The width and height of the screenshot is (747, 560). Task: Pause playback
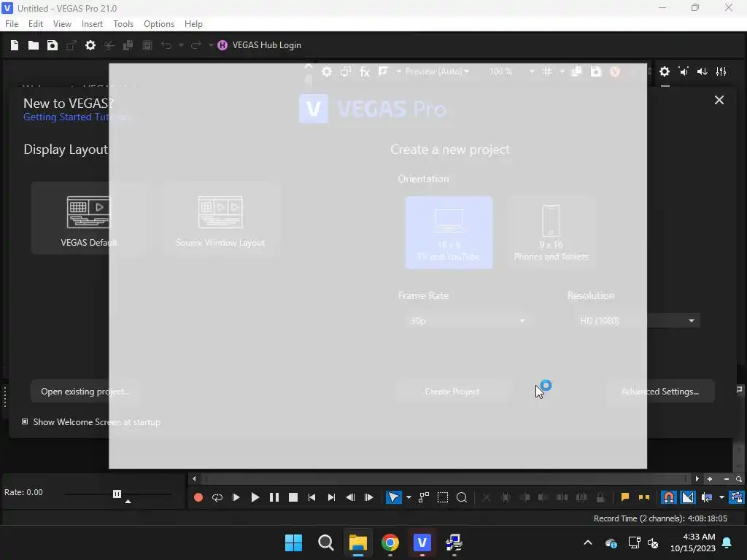(x=274, y=497)
